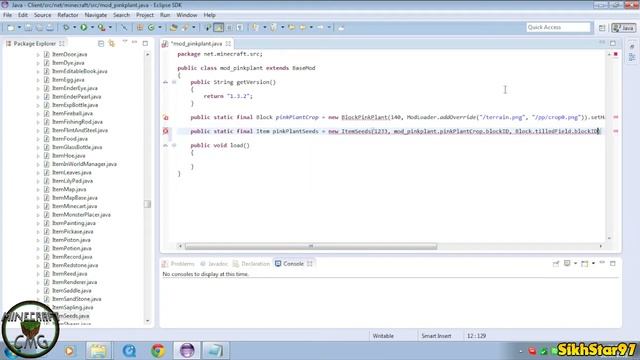Expand ItemFood.java tree node

[x=38, y=139]
